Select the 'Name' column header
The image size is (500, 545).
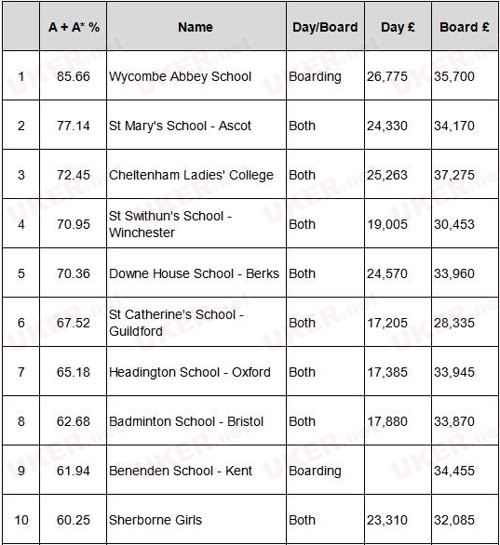196,27
